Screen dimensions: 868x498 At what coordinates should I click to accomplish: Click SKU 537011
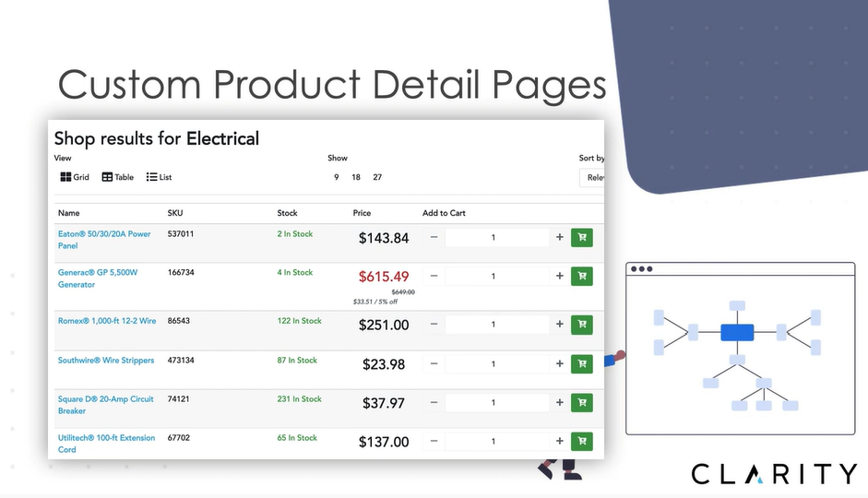181,234
